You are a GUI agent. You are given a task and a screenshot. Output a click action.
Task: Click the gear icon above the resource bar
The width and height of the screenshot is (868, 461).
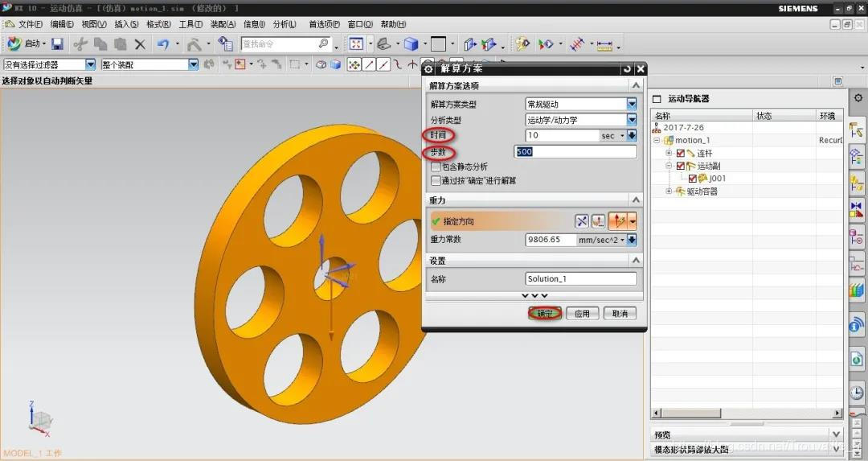[858, 98]
